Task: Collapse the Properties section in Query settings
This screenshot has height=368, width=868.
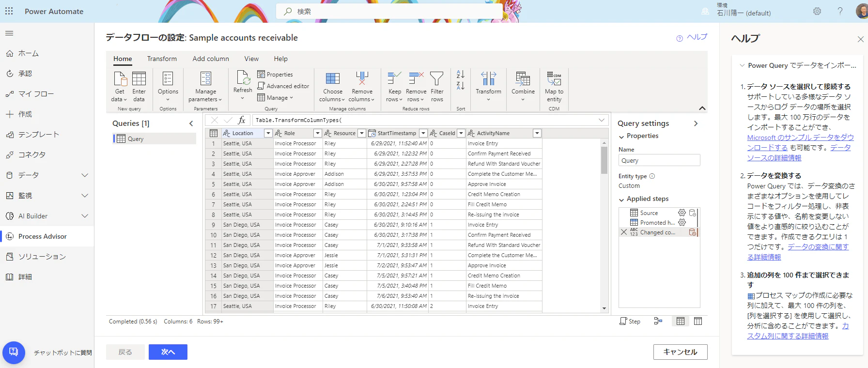Action: [621, 137]
